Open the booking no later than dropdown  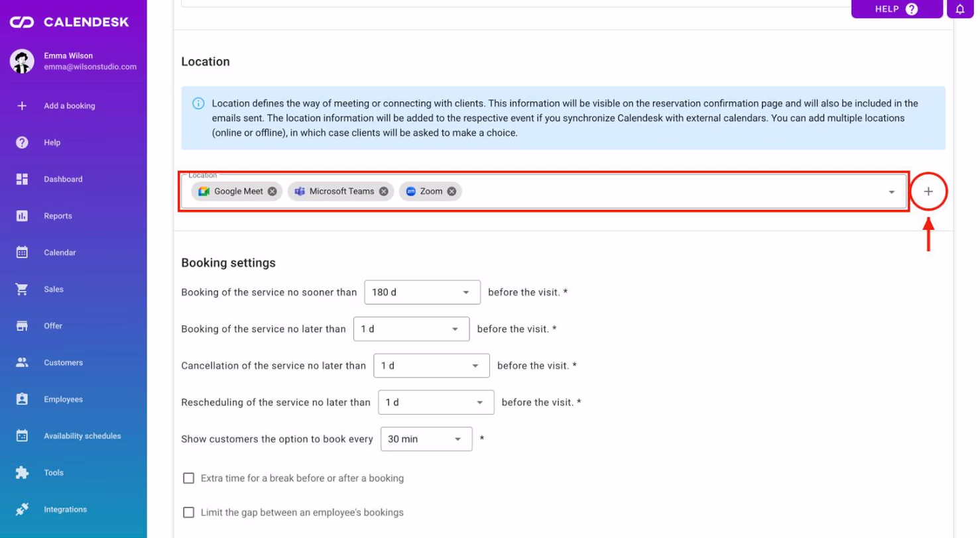pyautogui.click(x=411, y=329)
